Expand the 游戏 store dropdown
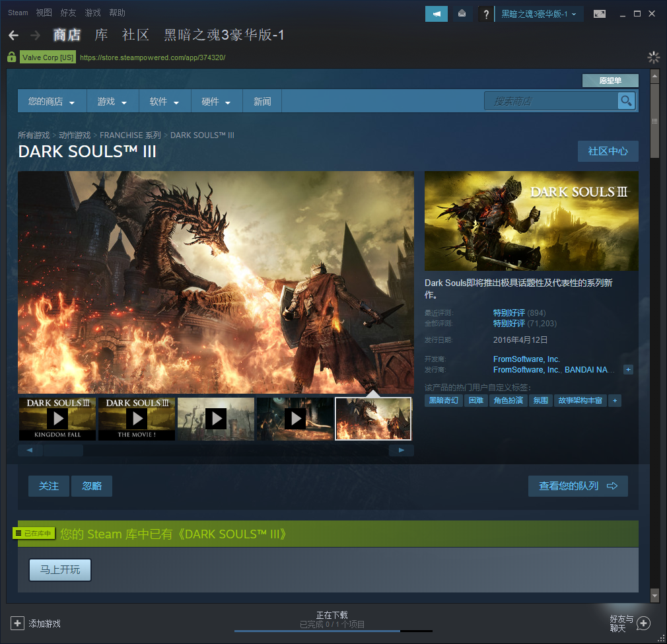This screenshot has width=667, height=644. [112, 102]
